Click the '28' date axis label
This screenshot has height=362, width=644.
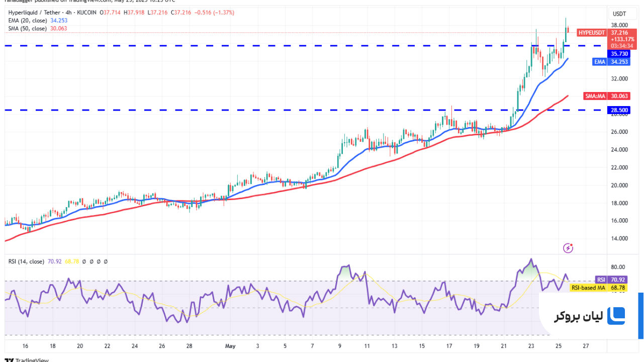coord(190,346)
